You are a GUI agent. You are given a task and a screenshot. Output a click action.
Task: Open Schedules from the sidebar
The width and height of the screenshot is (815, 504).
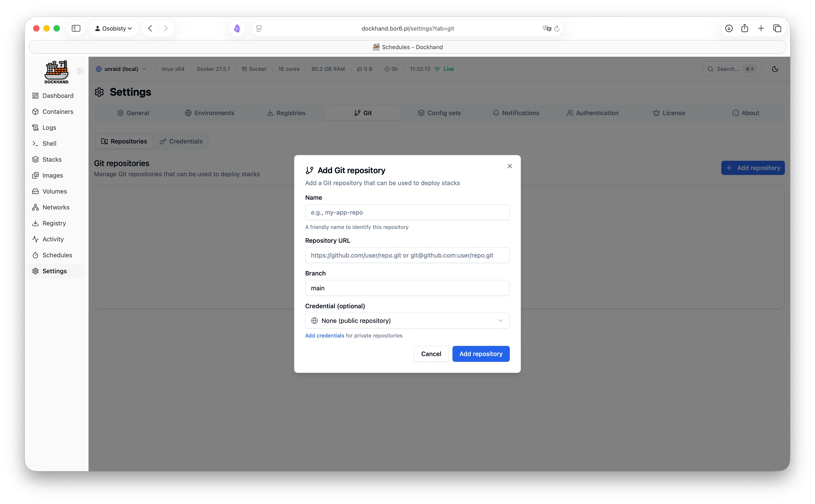[x=57, y=255]
